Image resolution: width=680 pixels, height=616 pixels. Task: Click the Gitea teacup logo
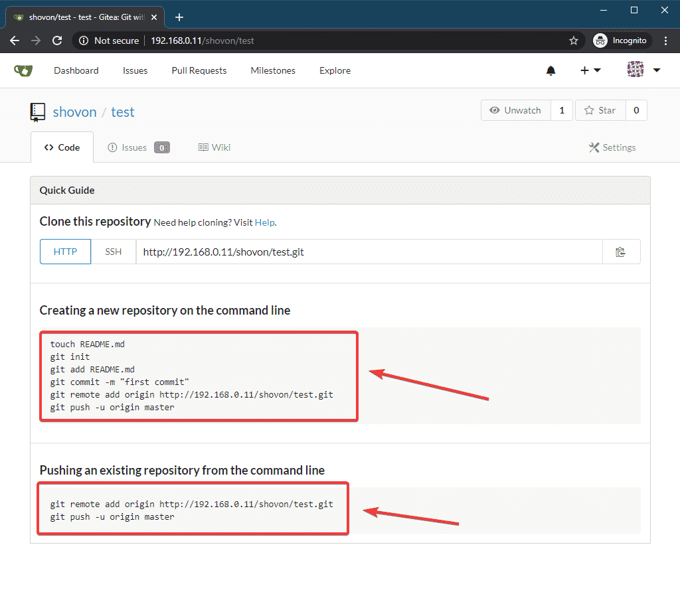click(x=23, y=70)
